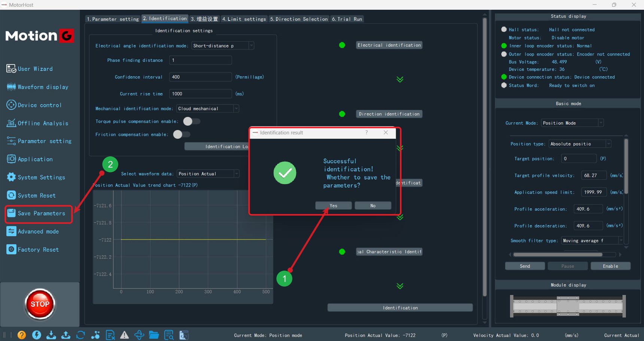Click the orange help question icon

click(22, 335)
